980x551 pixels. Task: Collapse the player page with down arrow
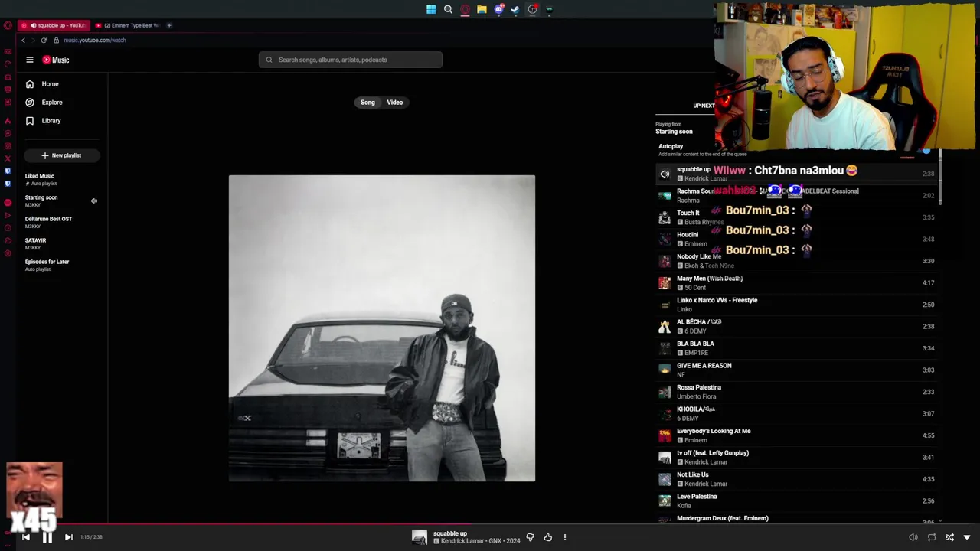point(967,537)
